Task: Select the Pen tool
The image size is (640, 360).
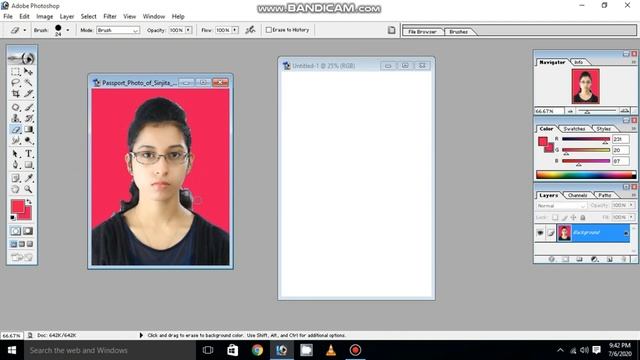Action: [x=16, y=165]
